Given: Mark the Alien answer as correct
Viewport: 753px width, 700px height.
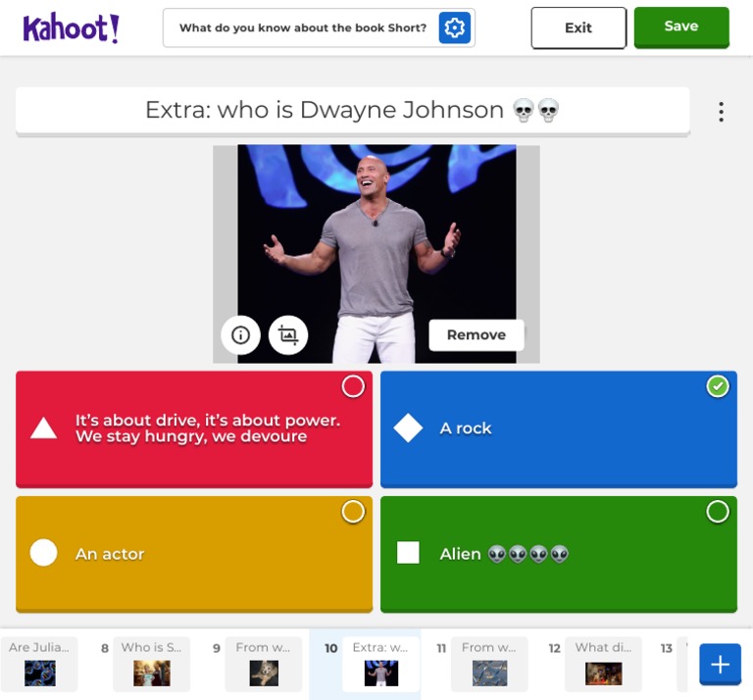Looking at the screenshot, I should pyautogui.click(x=718, y=512).
